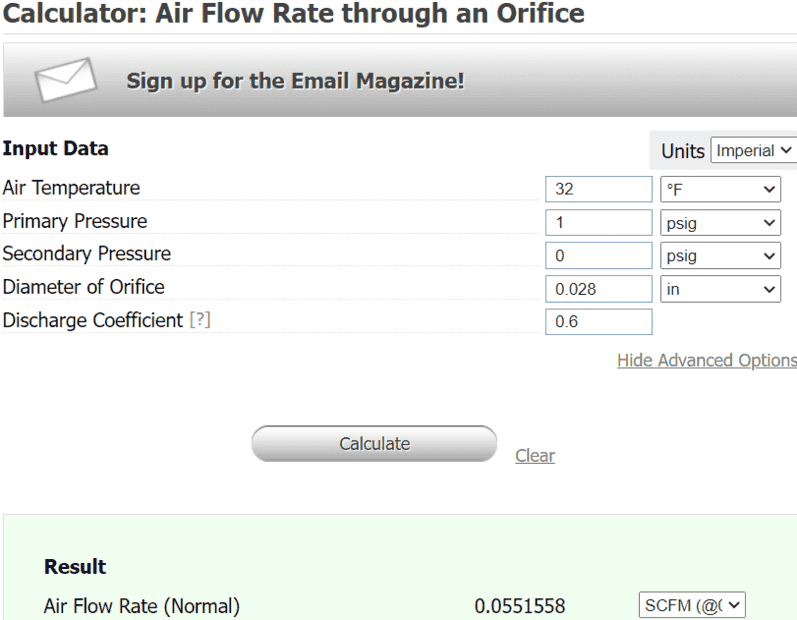The width and height of the screenshot is (797, 620).
Task: Expand Secondary Pressure unit dropdown
Action: (720, 255)
